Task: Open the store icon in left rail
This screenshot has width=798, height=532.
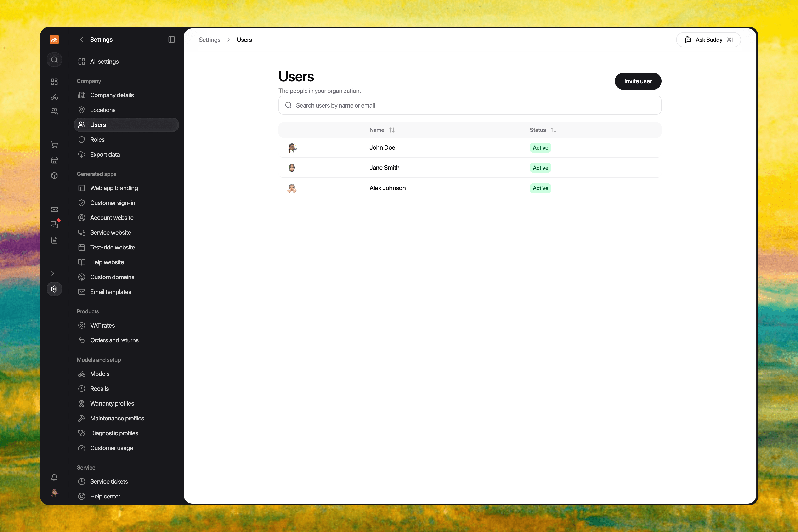Action: [x=54, y=160]
